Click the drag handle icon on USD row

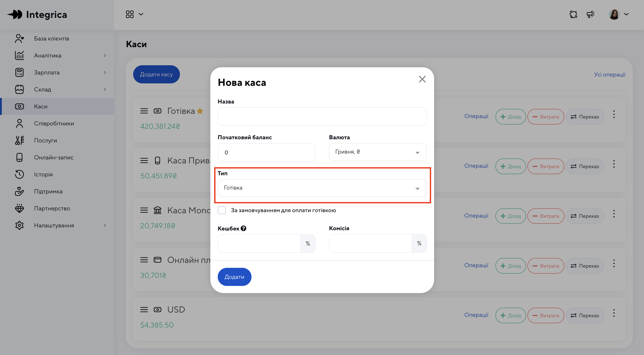click(x=144, y=310)
